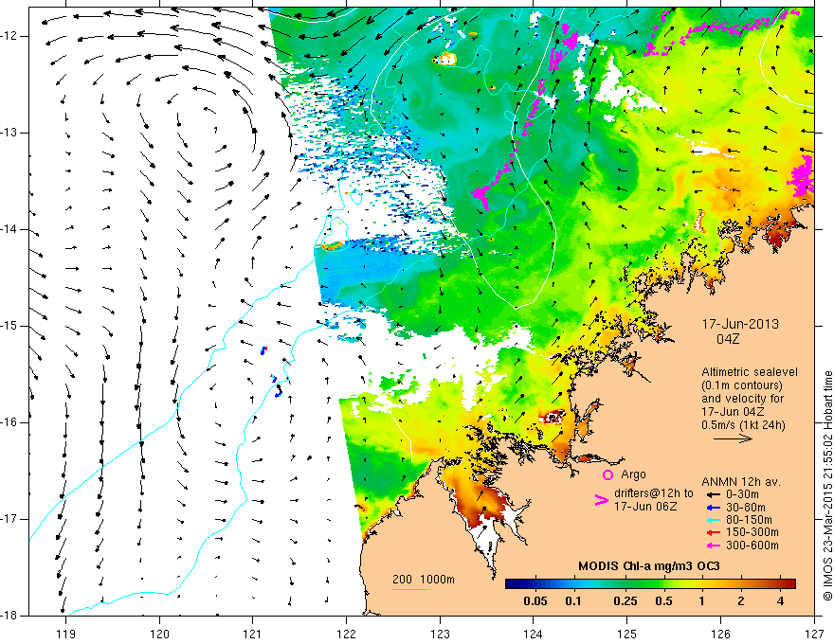This screenshot has width=834, height=644.
Task: Click the longitude axis label '121'
Action: [253, 634]
